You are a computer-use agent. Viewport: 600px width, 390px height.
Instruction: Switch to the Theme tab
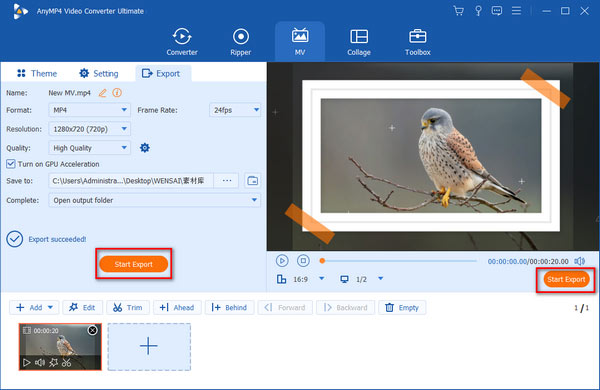pos(37,73)
